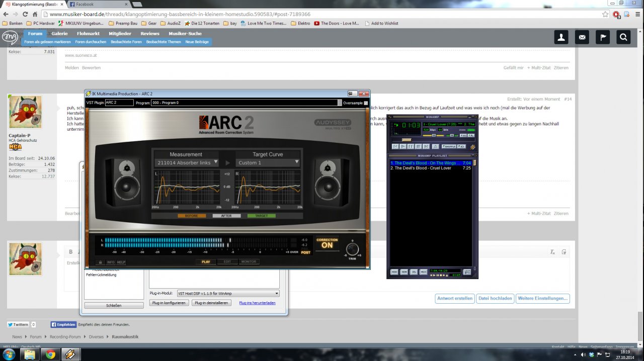Screen dimensions: 644x361
Task: Click Winamp's next track button
Action: (x=426, y=146)
